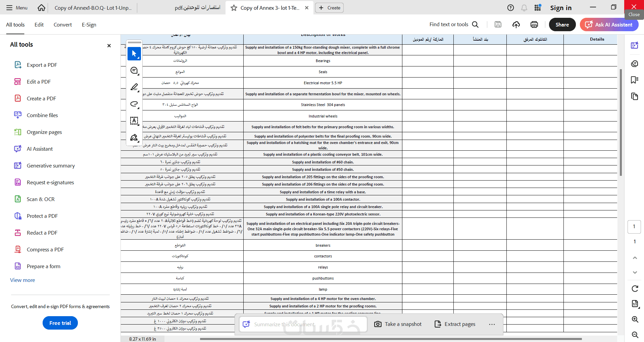The image size is (644, 342).
Task: Zoom out of the document
Action: [x=635, y=335]
